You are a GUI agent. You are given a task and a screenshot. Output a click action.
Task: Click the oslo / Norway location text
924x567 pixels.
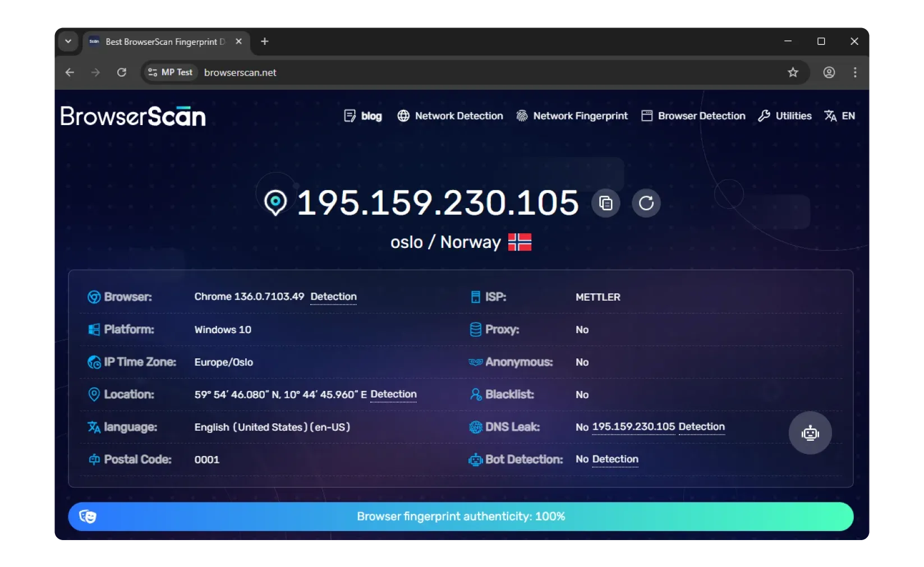click(x=445, y=242)
